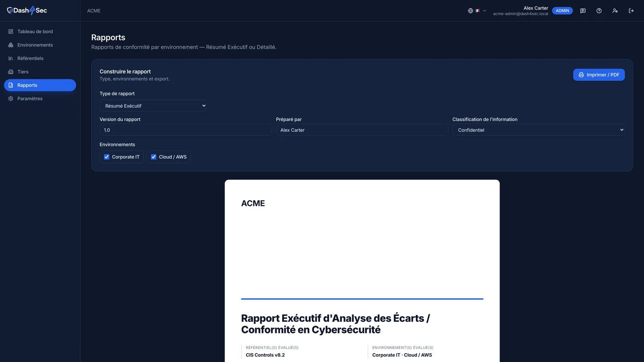Navigate to Tiers

pos(40,72)
